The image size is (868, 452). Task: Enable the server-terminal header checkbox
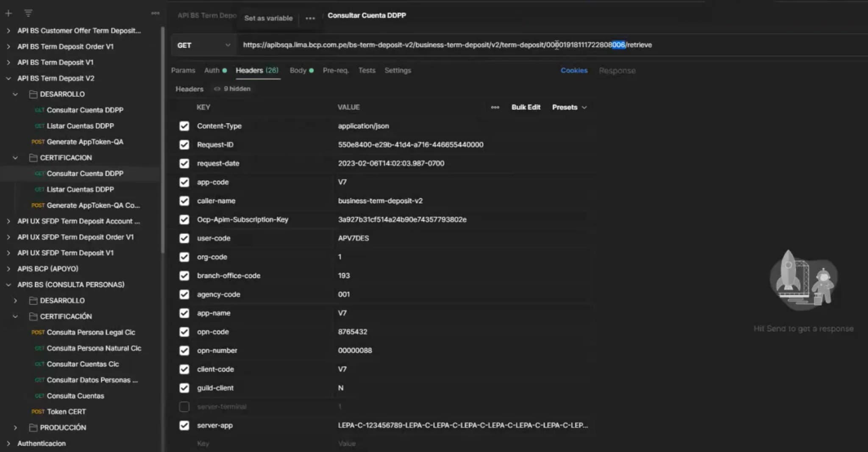[184, 407]
